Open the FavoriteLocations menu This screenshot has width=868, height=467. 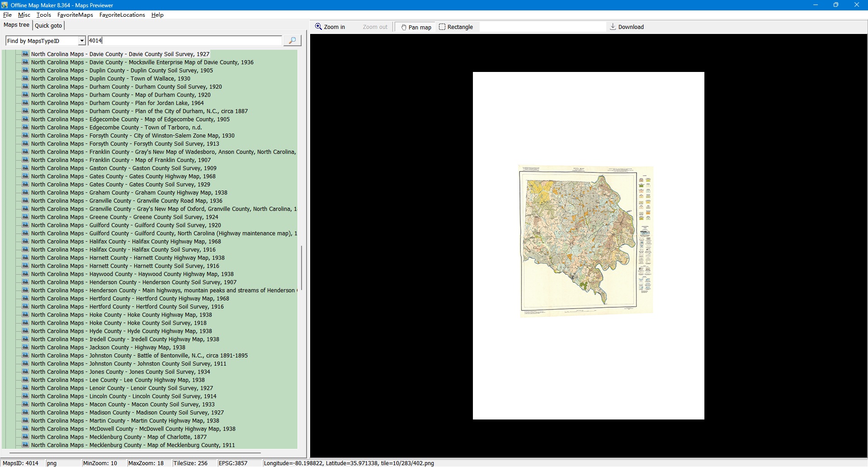click(122, 15)
